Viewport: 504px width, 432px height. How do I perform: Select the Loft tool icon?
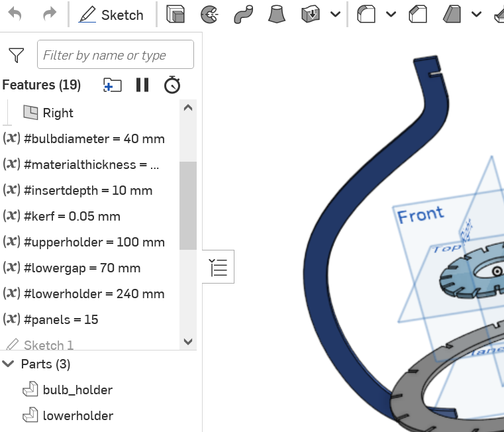[x=277, y=15]
